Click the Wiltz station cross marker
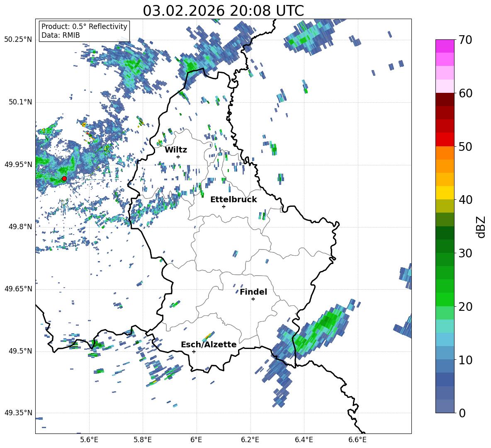 pos(178,157)
